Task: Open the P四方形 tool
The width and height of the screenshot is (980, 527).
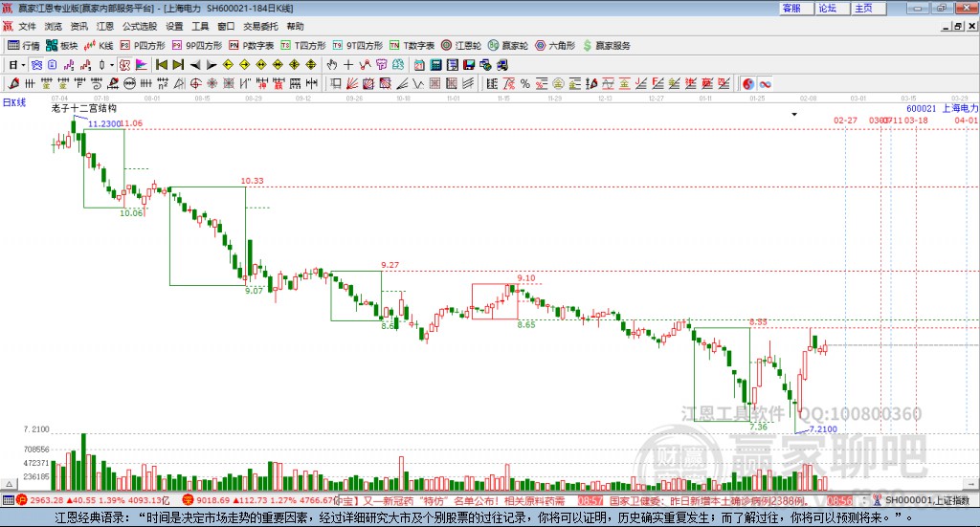Action: click(143, 46)
